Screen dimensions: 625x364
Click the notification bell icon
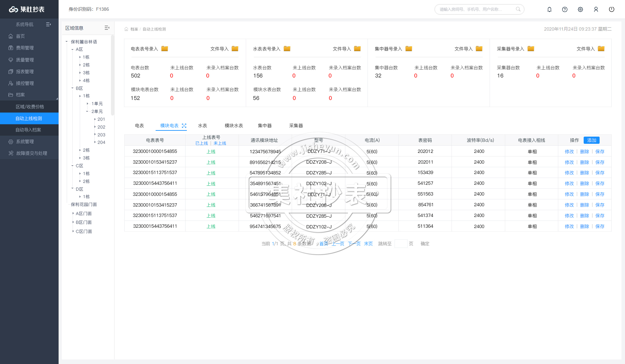tap(549, 9)
